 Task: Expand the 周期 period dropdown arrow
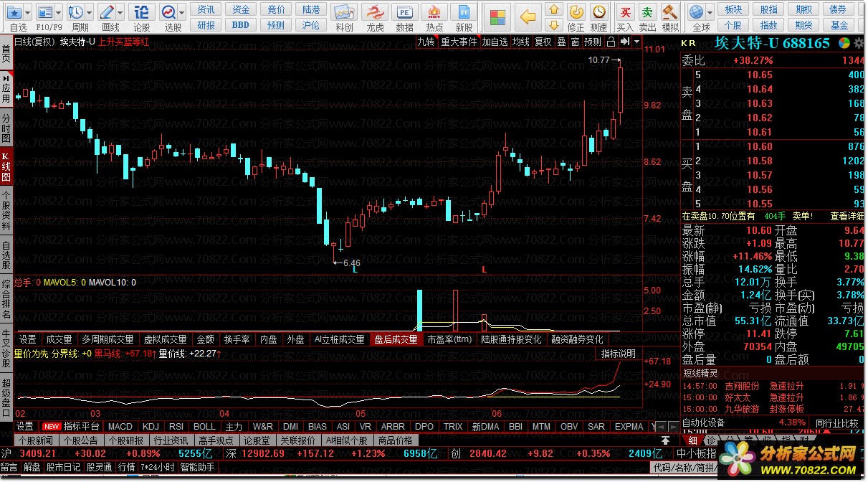(x=89, y=11)
